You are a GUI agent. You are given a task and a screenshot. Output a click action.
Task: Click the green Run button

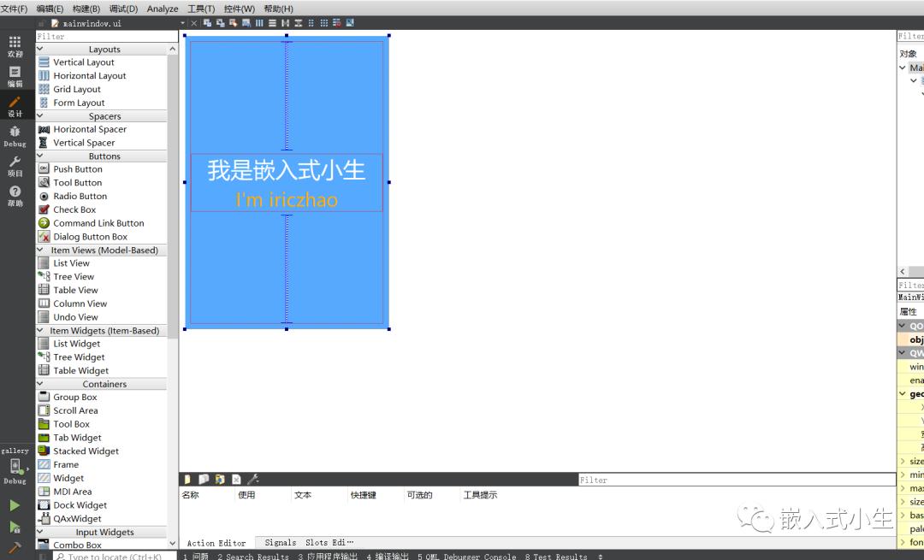pos(15,505)
